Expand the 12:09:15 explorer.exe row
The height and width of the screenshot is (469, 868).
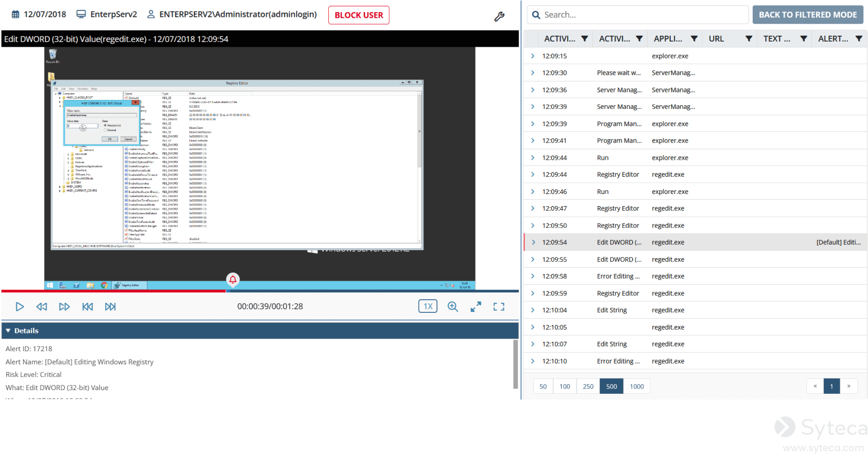(533, 56)
